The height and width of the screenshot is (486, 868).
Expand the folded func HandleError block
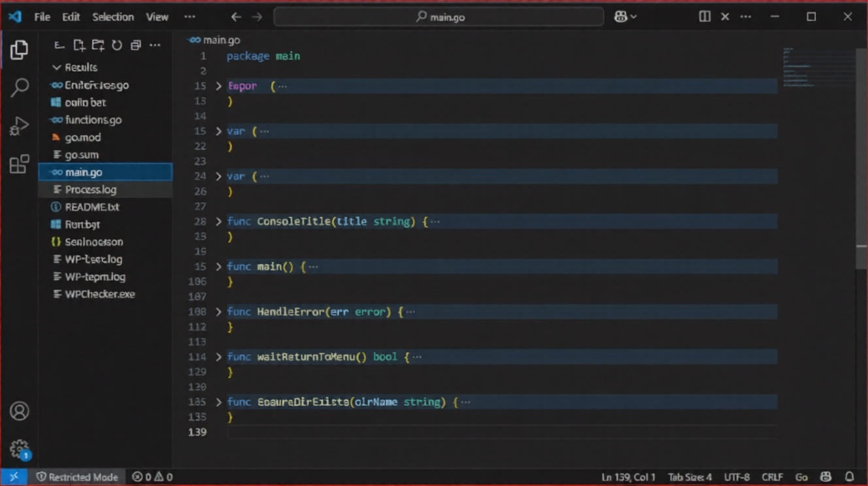[x=219, y=312]
